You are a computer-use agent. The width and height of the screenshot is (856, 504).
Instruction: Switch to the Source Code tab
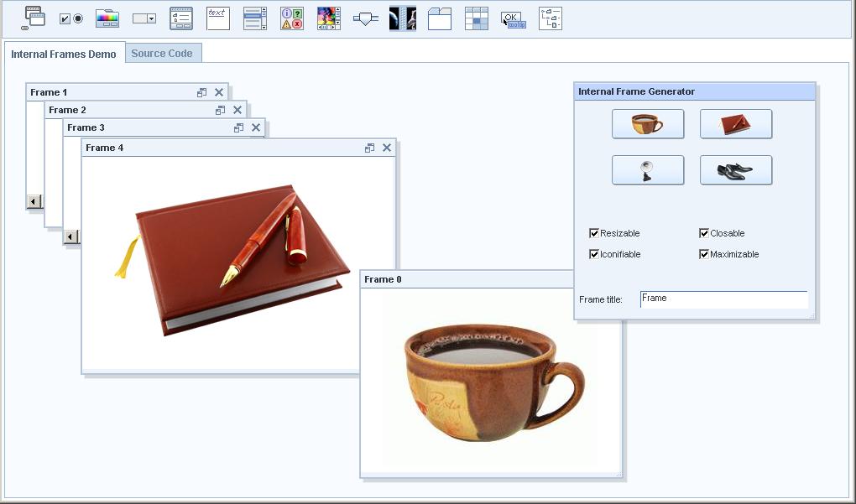[x=162, y=53]
